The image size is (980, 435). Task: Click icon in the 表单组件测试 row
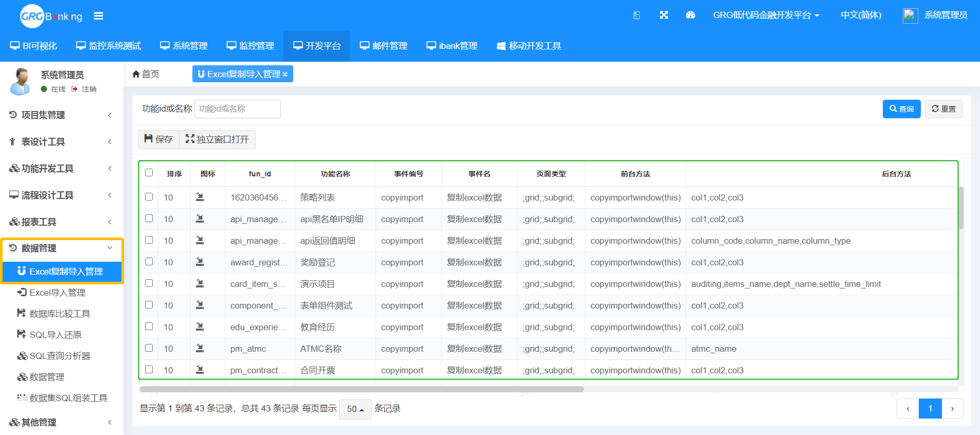click(200, 305)
